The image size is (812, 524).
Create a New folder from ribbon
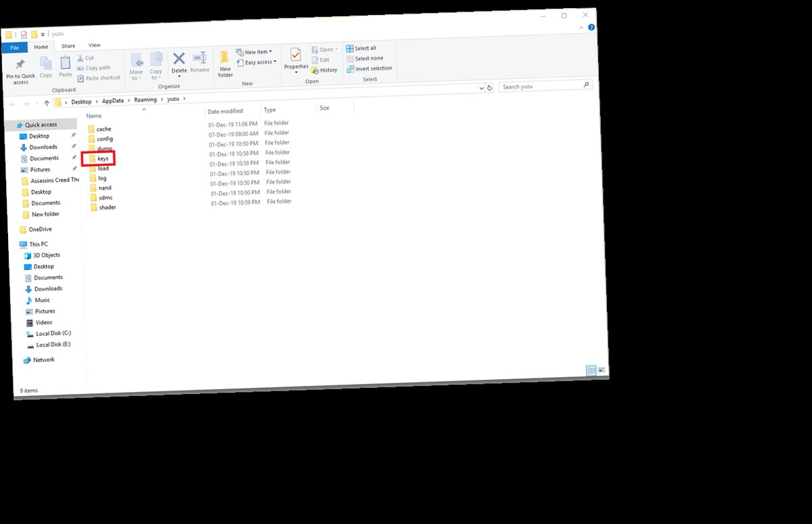(x=225, y=63)
